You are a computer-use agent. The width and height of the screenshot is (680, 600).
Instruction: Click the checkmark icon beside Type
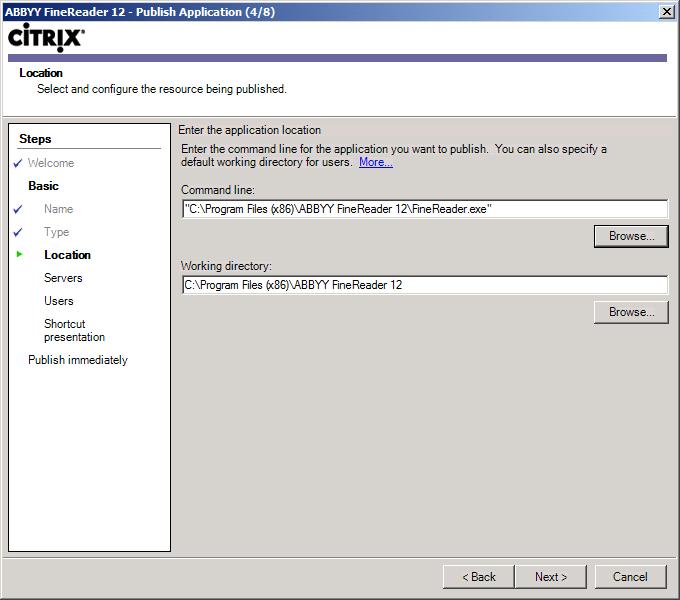click(x=18, y=232)
